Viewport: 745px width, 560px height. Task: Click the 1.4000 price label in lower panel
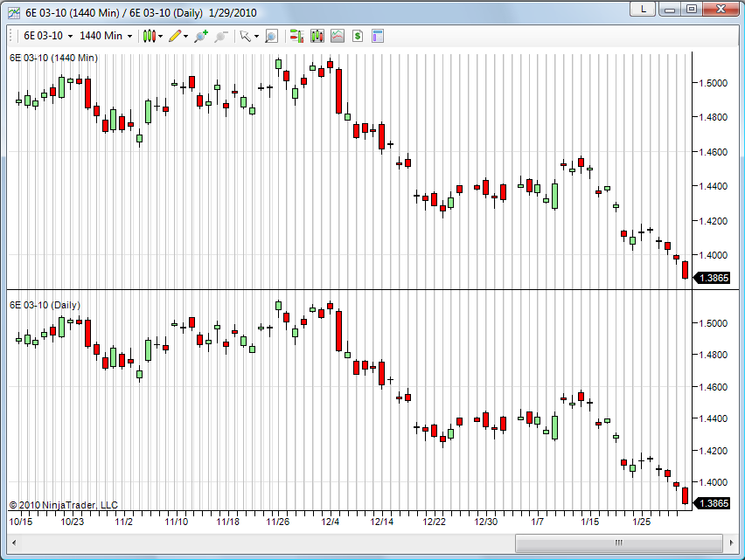click(x=714, y=482)
